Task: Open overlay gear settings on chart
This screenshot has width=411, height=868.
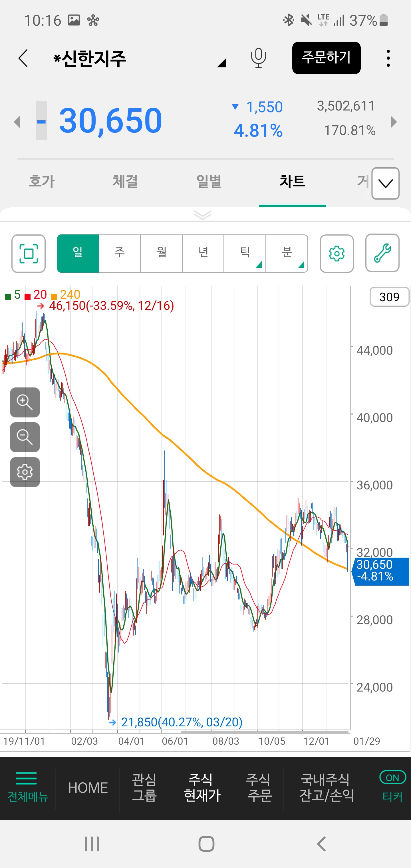Action: point(25,472)
